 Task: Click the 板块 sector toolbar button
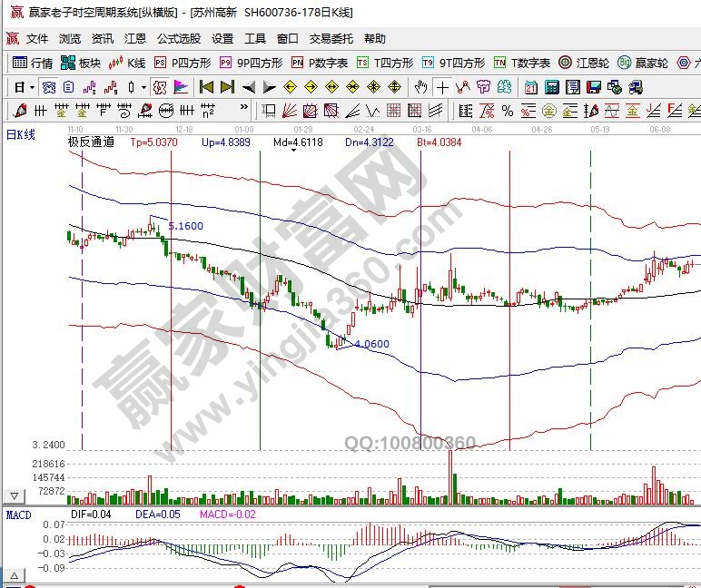point(81,63)
